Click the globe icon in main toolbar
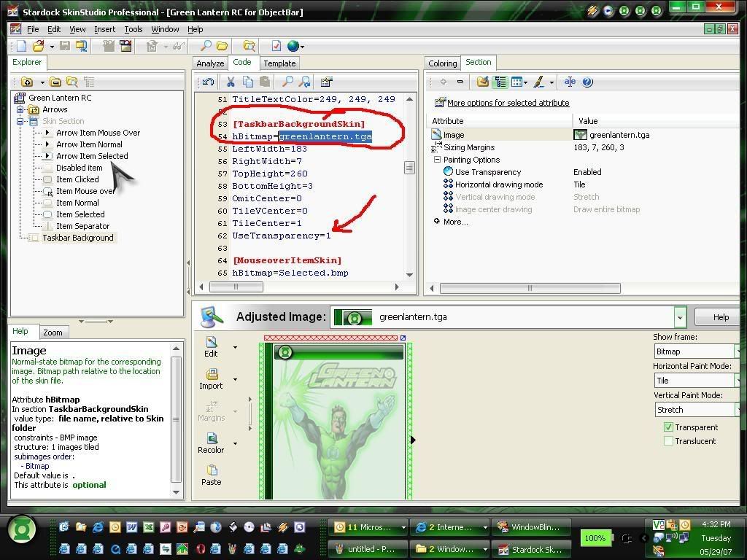747x560 pixels. click(293, 46)
